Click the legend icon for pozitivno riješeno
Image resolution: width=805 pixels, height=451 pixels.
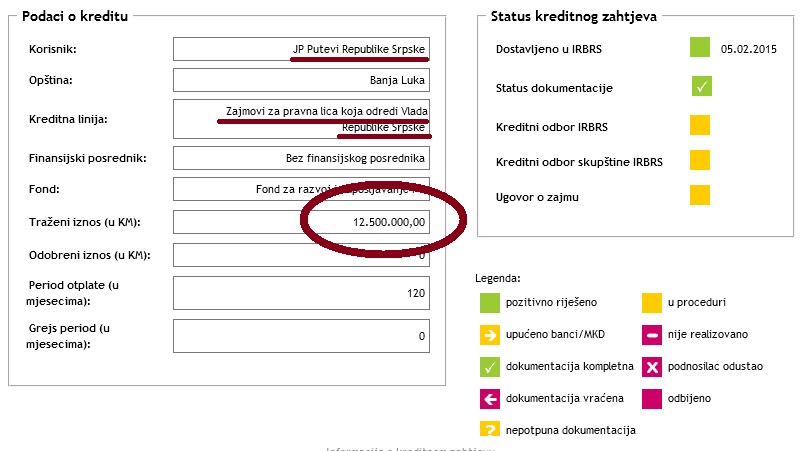click(489, 301)
